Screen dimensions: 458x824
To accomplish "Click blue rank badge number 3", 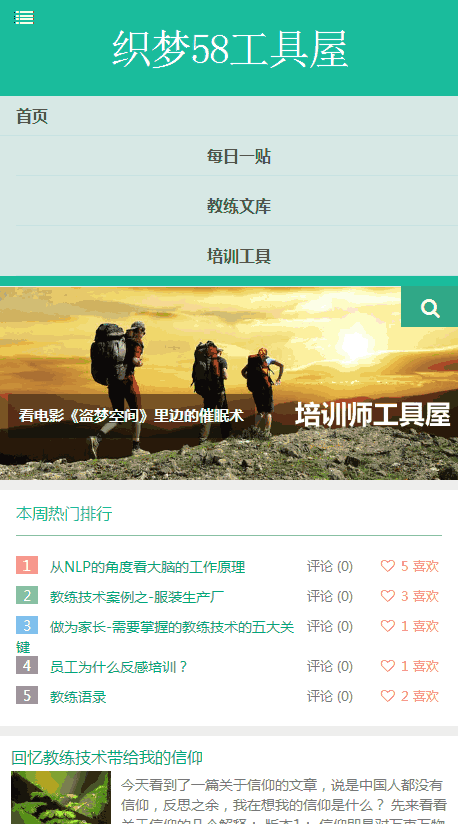I will [x=27, y=625].
